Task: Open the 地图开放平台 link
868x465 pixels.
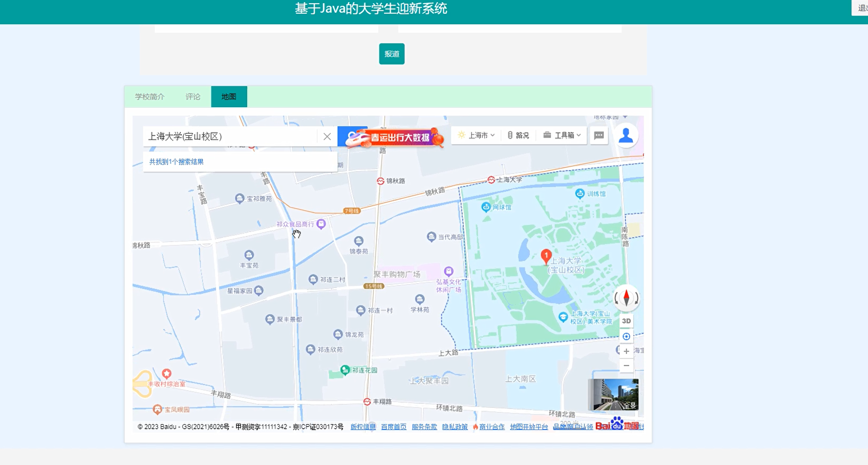Action: (529, 427)
